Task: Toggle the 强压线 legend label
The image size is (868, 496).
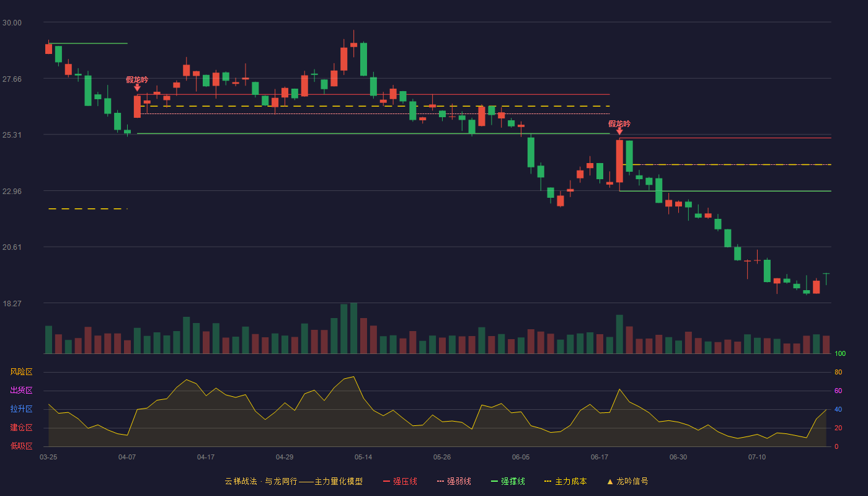Action: 405,481
